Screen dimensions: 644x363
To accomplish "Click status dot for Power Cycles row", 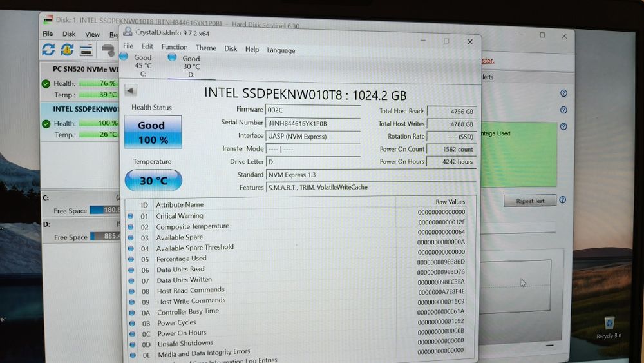I will tap(132, 324).
